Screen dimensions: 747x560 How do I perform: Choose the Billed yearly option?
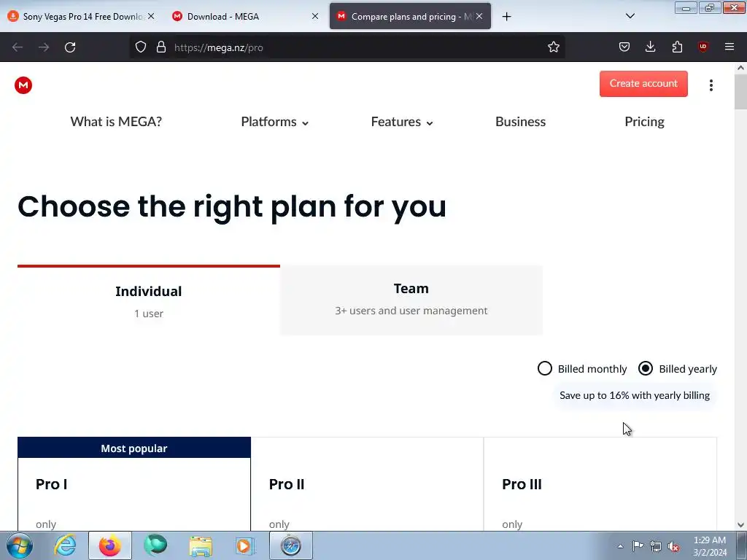coord(678,368)
